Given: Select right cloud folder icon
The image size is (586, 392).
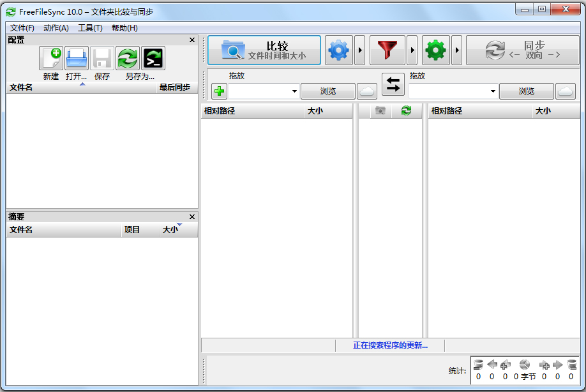Looking at the screenshot, I should (566, 91).
